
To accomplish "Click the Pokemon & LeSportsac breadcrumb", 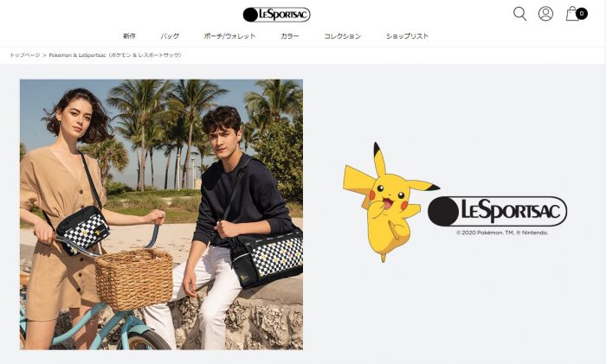I will click(x=115, y=55).
